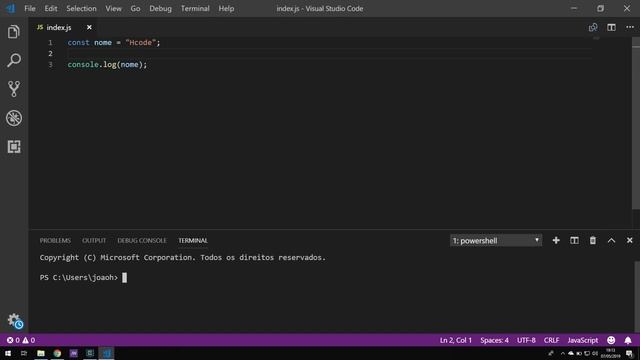Open the Manage gear menu
The image size is (640, 360).
pyautogui.click(x=14, y=321)
